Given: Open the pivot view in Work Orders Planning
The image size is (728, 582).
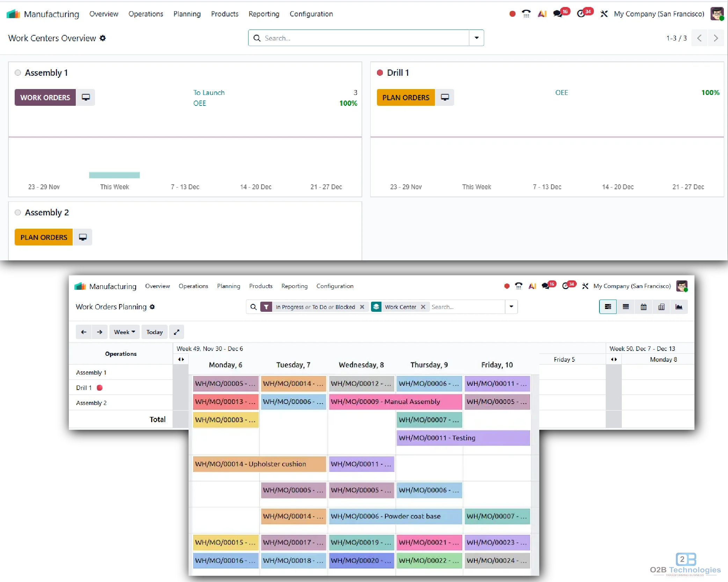Looking at the screenshot, I should (661, 307).
